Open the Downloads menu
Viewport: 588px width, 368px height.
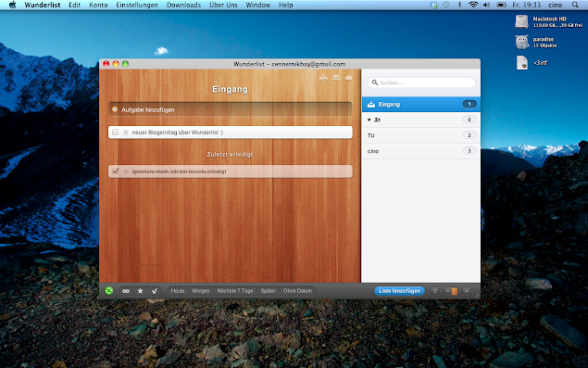[183, 5]
